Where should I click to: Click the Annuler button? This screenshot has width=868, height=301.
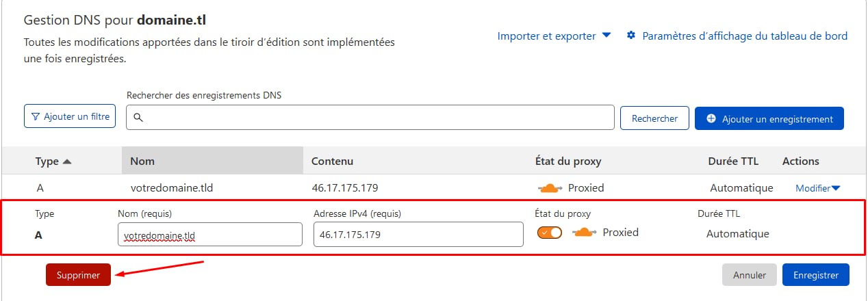click(x=749, y=275)
